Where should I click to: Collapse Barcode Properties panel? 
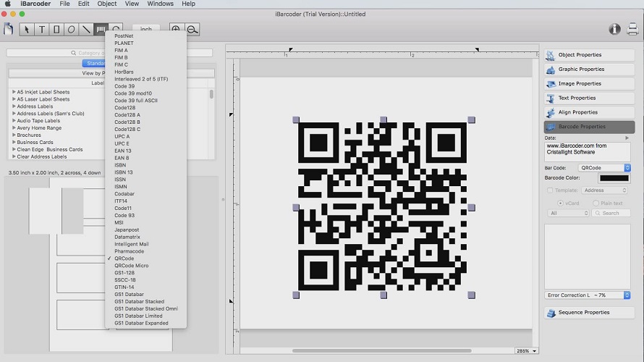point(590,127)
